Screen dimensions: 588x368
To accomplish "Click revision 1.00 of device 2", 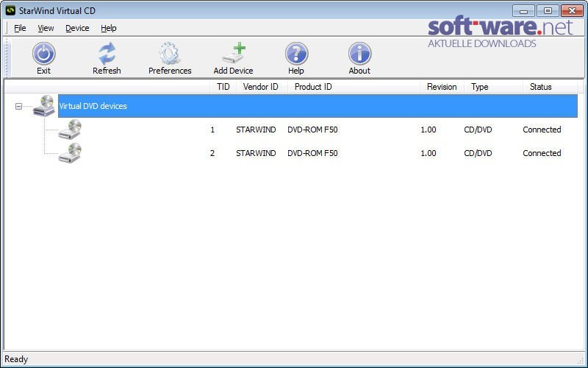I will coord(429,153).
